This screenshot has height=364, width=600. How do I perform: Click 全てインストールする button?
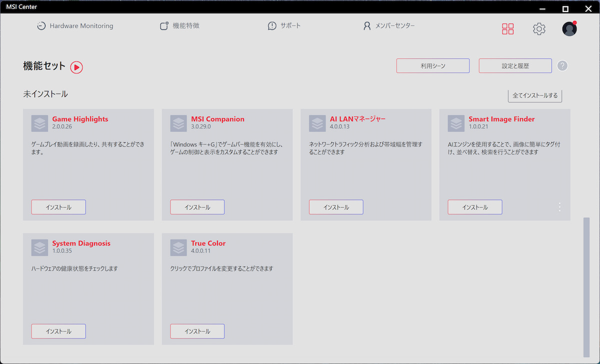click(535, 95)
